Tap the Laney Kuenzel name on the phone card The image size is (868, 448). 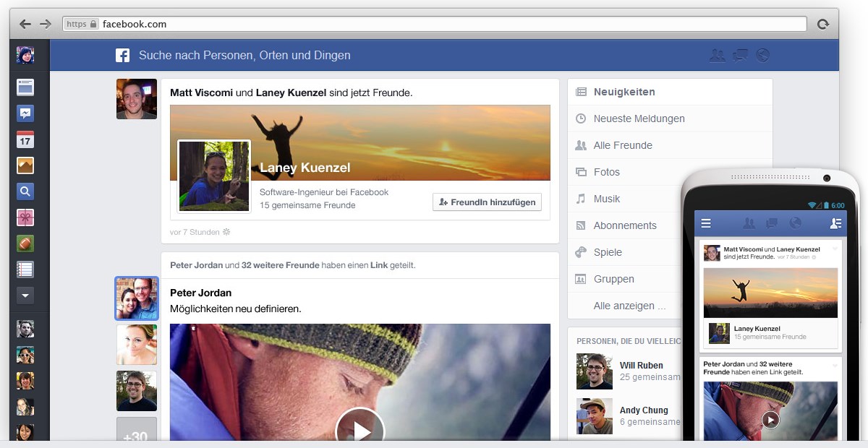pyautogui.click(x=757, y=328)
